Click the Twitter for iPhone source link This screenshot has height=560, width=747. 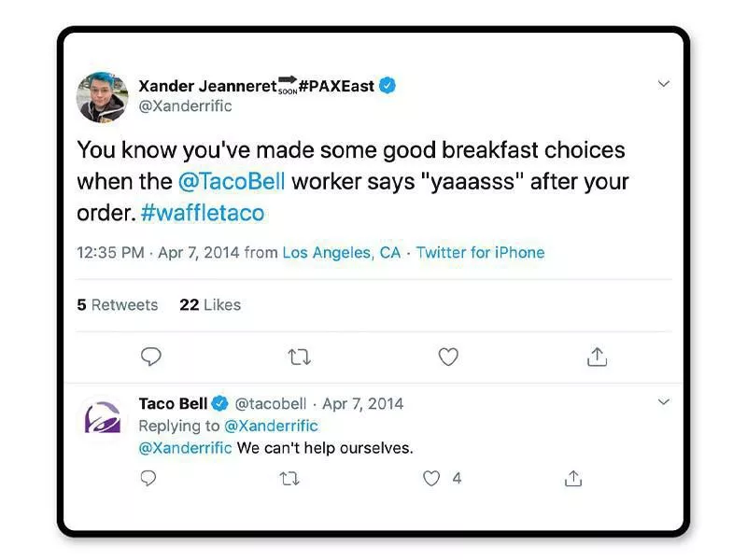[x=480, y=253]
